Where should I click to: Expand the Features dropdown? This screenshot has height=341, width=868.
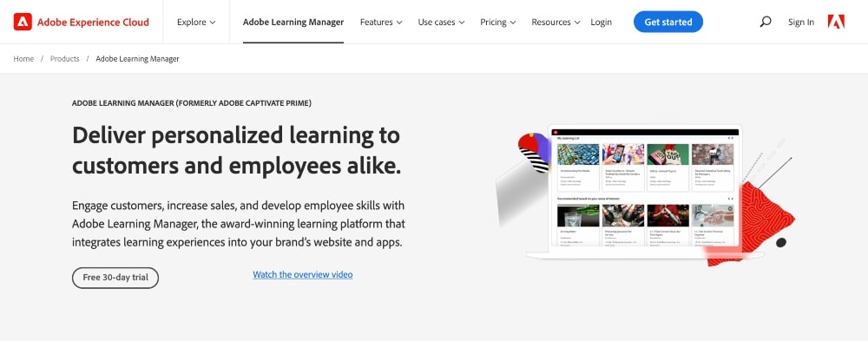coord(381,23)
